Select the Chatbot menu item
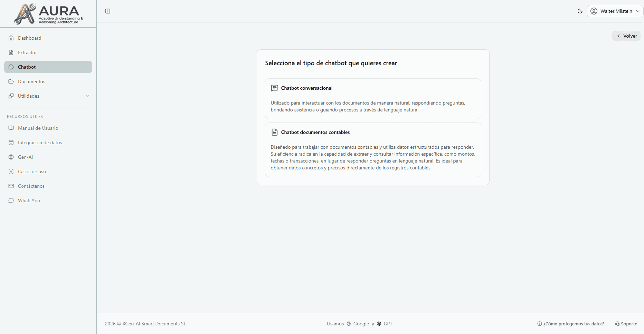This screenshot has width=644, height=334. click(x=48, y=67)
